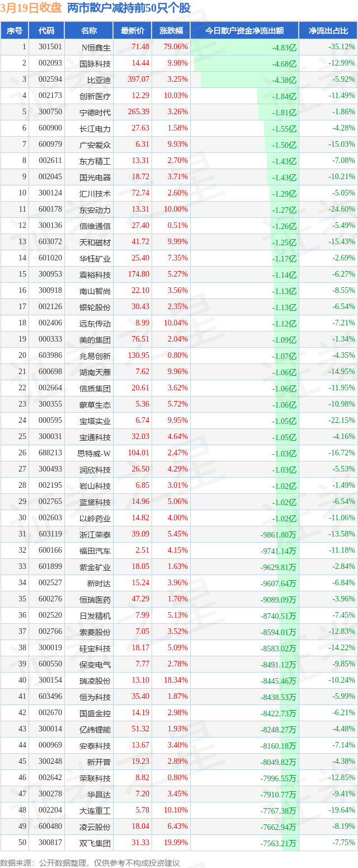Image resolution: width=358 pixels, height=868 pixels.
Task: Select 兆易创新 name cell
Action: (x=95, y=356)
